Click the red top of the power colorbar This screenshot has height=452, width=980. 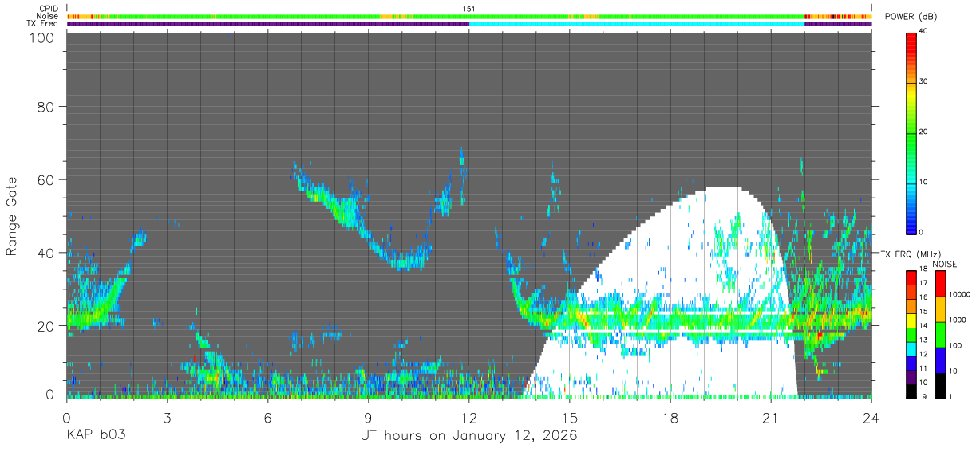click(x=911, y=40)
